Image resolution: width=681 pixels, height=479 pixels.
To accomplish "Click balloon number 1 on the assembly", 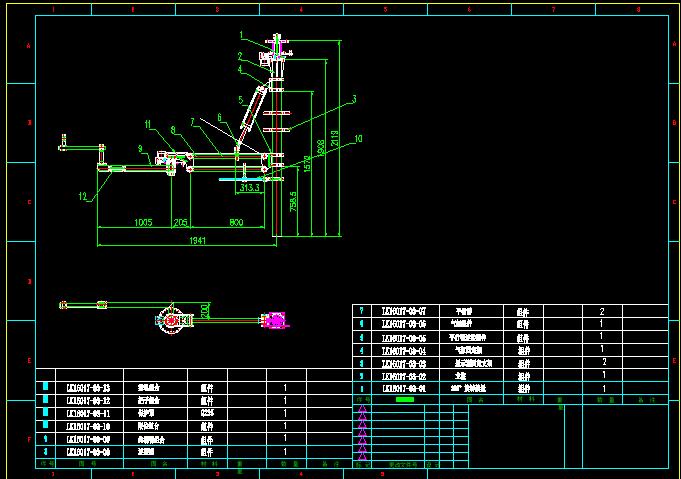I will 241,35.
